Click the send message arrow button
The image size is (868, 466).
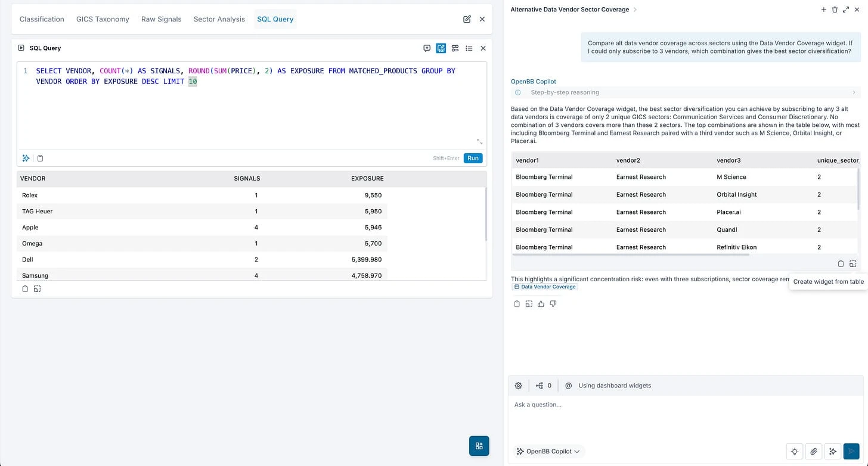(x=851, y=452)
